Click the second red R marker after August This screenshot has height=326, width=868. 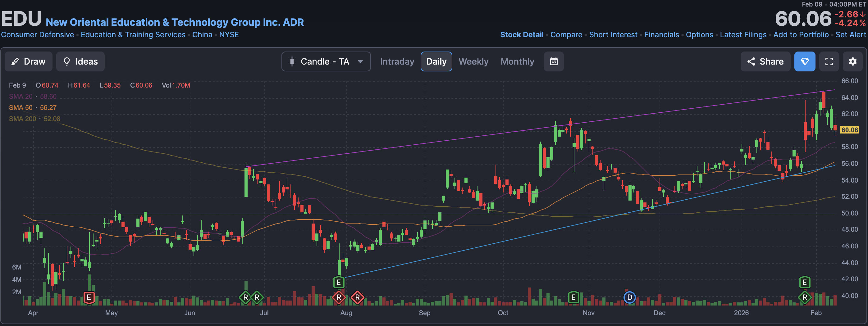[357, 297]
